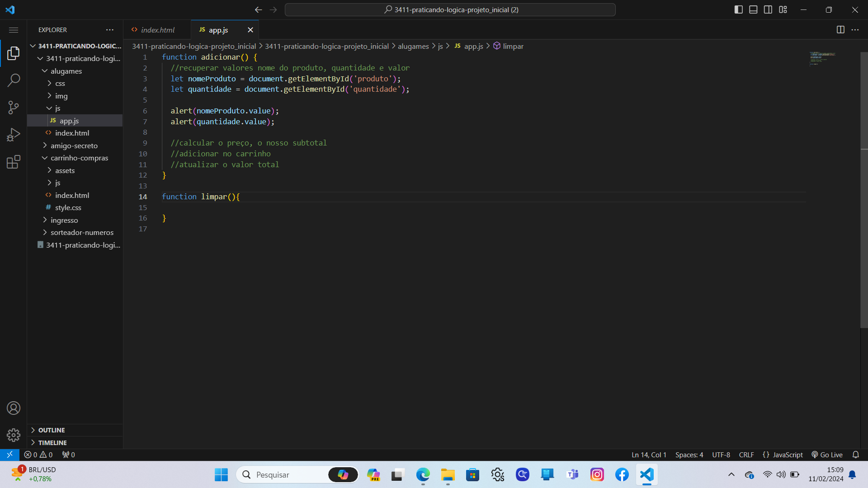868x488 pixels.
Task: Open Microsoft Edge from taskbar
Action: 423,474
